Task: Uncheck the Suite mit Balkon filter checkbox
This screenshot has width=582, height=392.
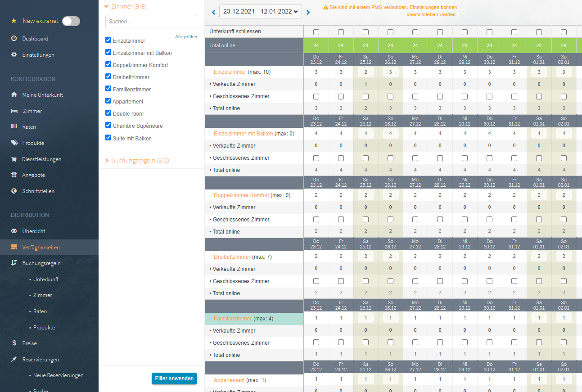Action: (x=108, y=138)
